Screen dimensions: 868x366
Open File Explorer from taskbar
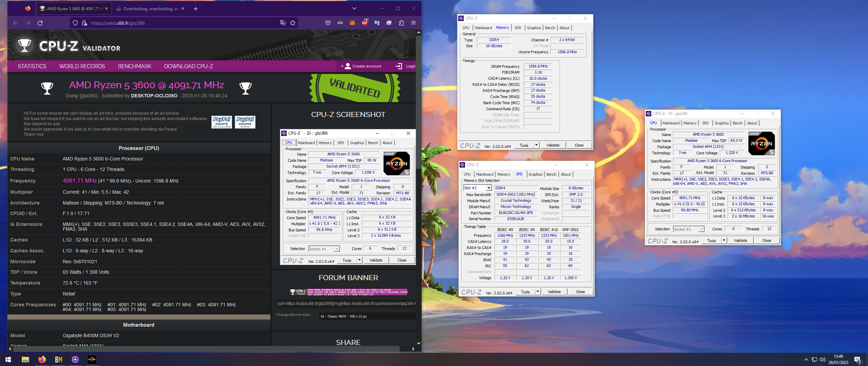25,359
